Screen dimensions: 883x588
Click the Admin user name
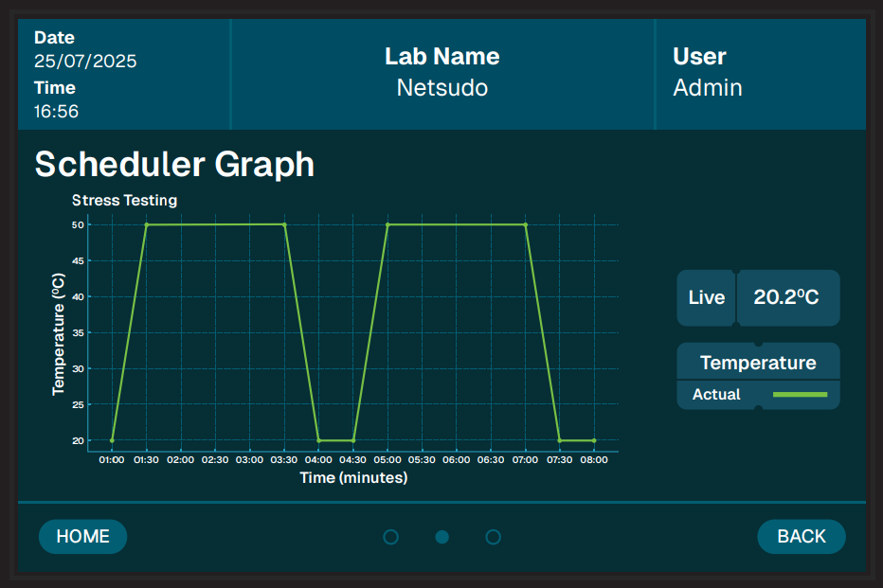(x=707, y=88)
